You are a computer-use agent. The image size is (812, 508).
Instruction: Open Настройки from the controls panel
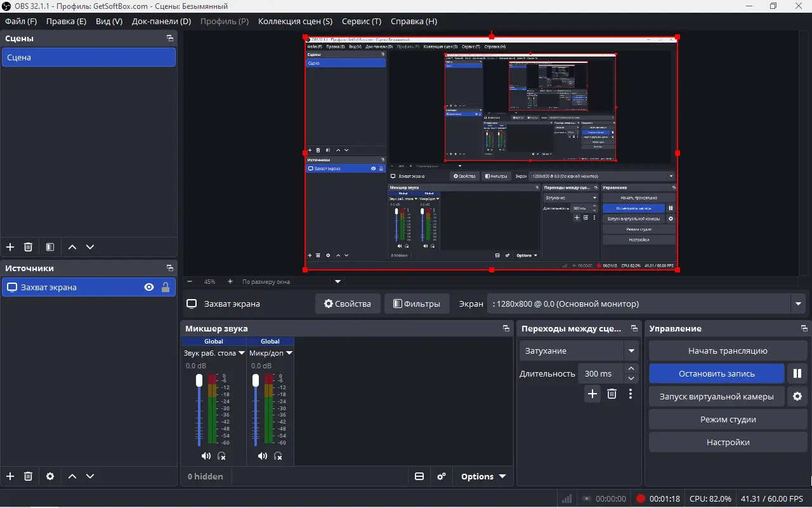[x=728, y=442]
